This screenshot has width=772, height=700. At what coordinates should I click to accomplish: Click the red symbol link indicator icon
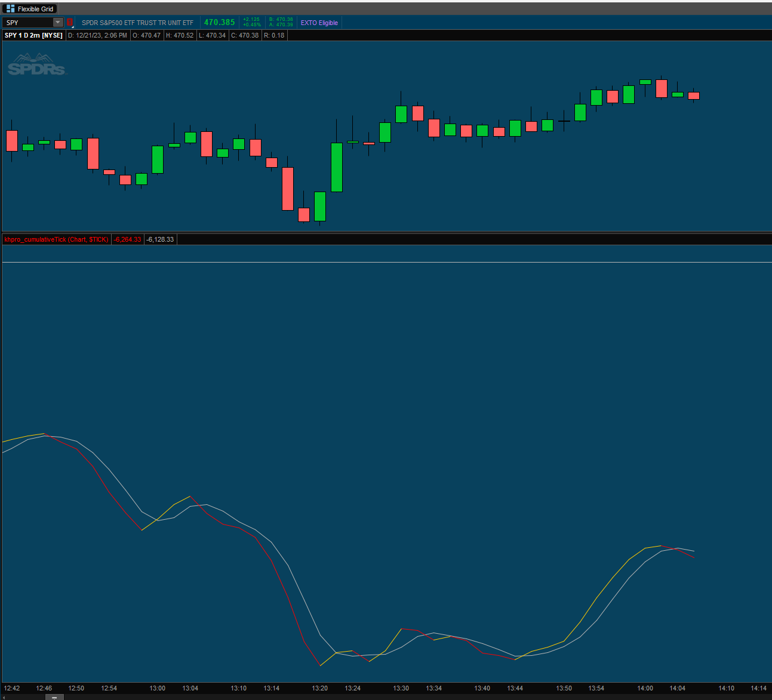coord(69,23)
